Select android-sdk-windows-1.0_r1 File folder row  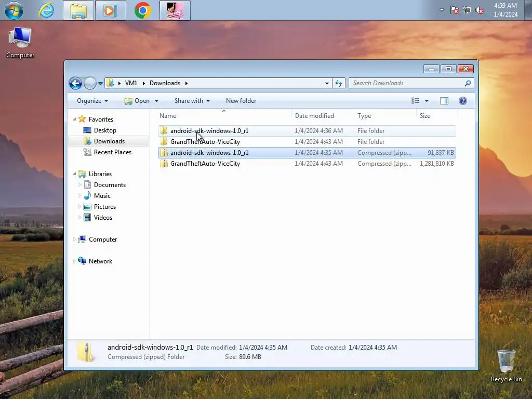click(307, 131)
